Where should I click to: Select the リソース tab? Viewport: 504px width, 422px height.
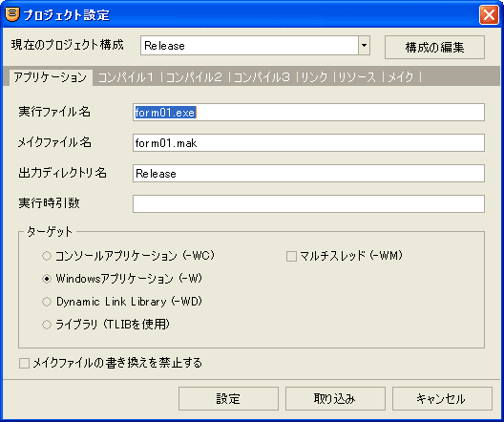click(357, 77)
